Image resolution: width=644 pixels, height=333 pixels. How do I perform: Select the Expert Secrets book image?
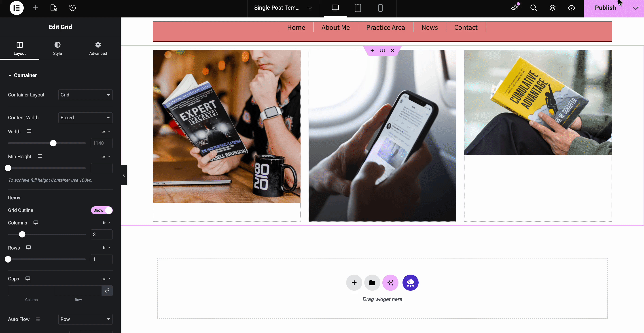coord(227,126)
